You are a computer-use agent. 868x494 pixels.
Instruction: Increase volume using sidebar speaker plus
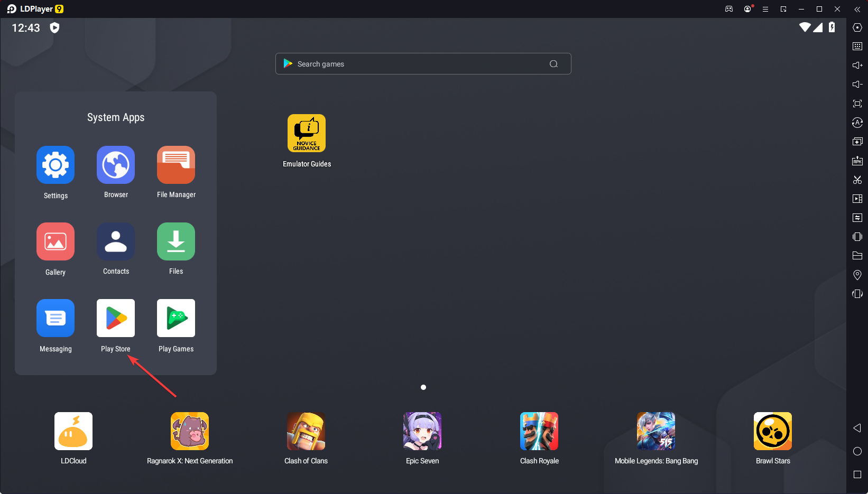[857, 66]
